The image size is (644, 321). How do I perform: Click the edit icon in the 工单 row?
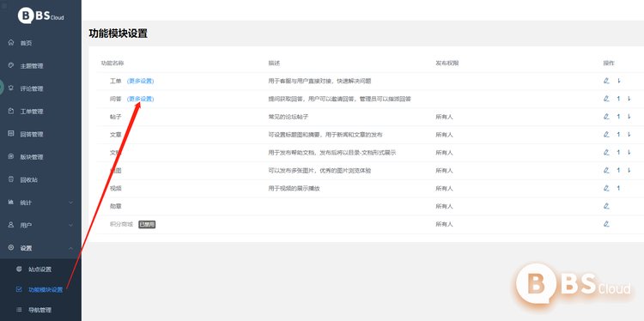click(x=606, y=81)
